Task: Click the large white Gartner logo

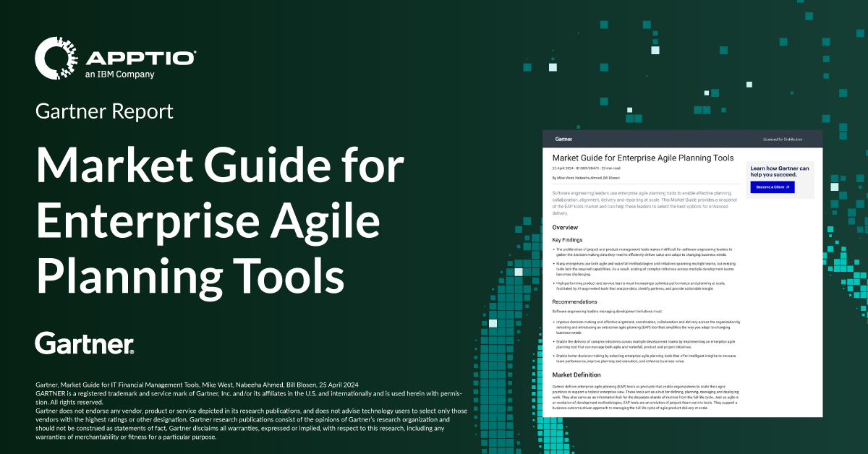Action: click(x=84, y=343)
